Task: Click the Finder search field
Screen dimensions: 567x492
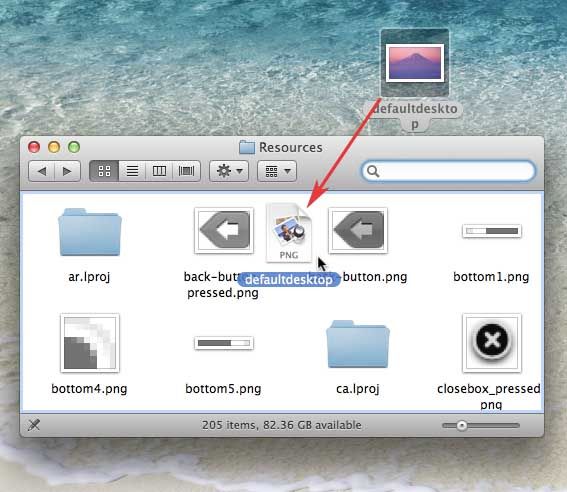Action: (x=448, y=171)
